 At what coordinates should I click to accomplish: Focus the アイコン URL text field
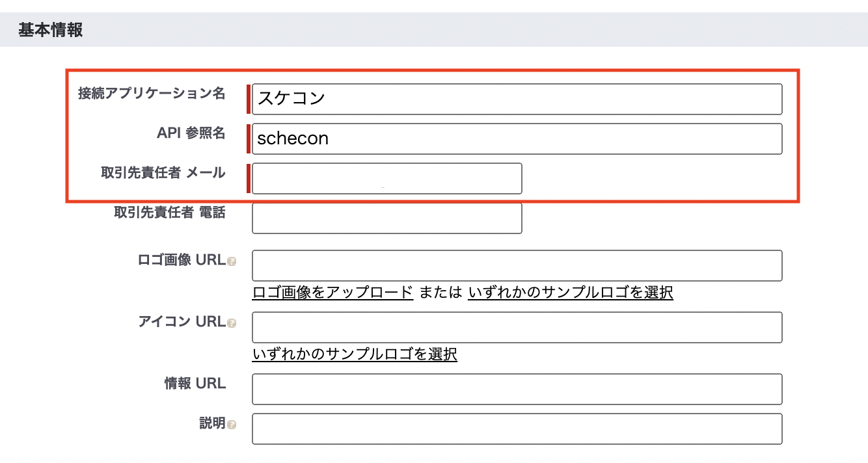(x=517, y=327)
